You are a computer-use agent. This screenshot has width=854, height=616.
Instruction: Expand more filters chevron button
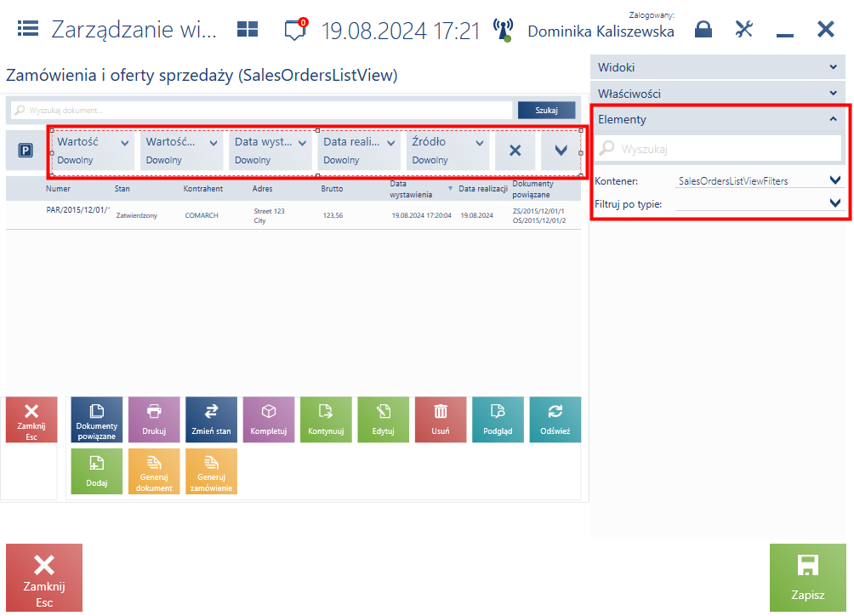click(561, 151)
